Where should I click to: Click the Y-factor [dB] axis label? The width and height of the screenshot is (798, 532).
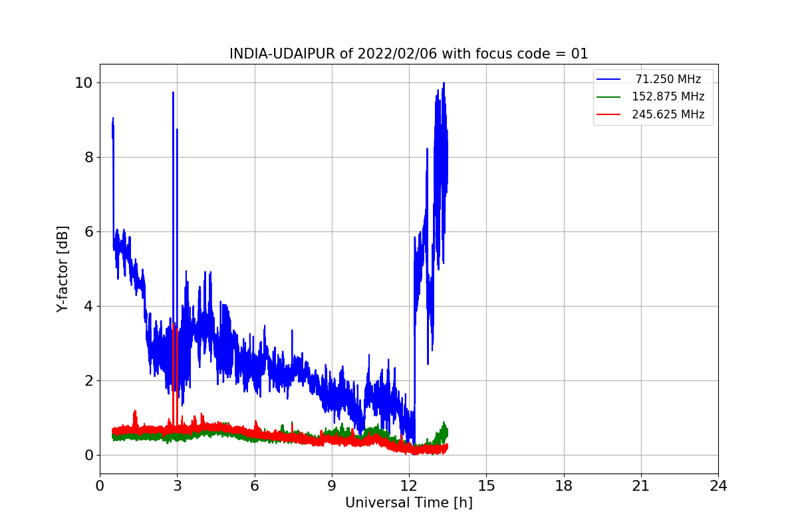pos(63,269)
